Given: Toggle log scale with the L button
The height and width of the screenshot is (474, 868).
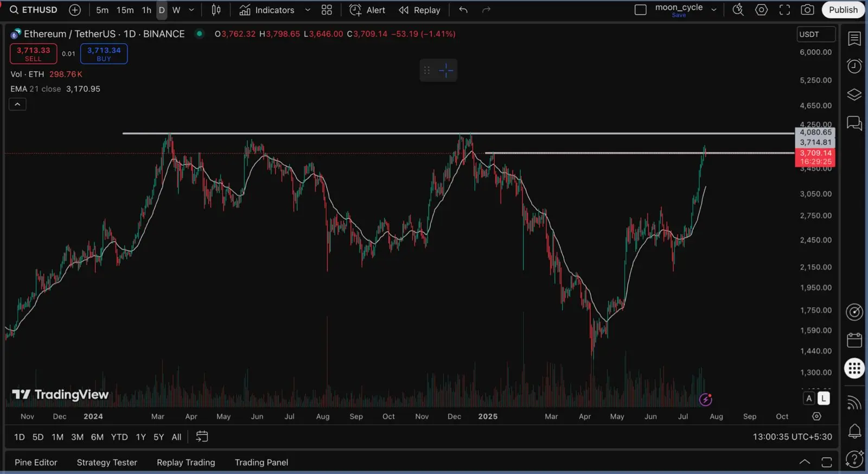Looking at the screenshot, I should tap(824, 399).
